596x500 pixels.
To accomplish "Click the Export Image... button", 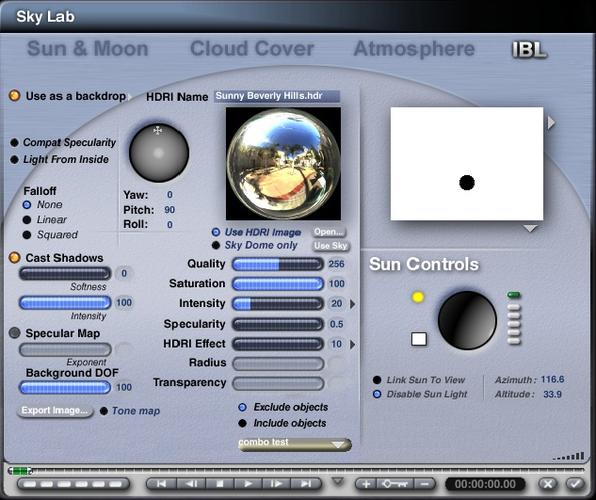I will (55, 411).
